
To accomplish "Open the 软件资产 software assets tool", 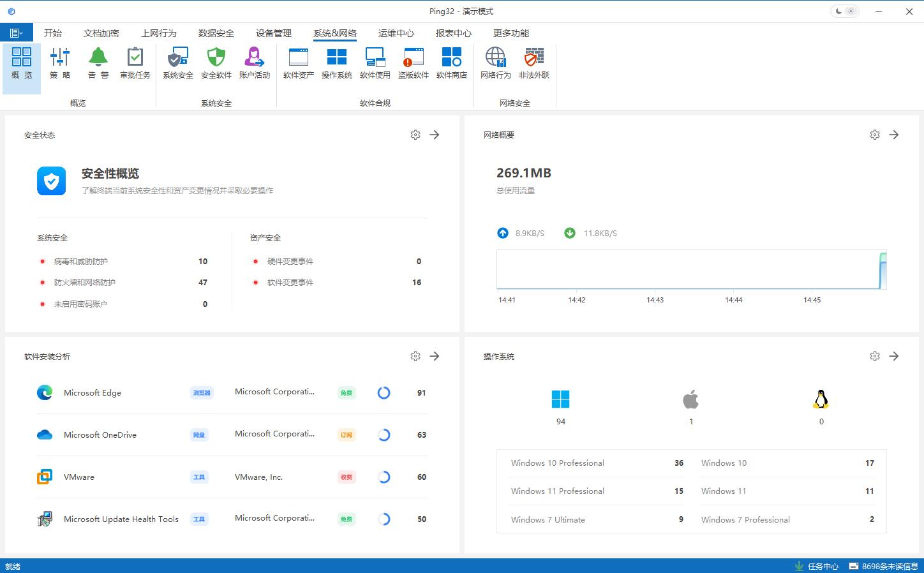I will [297, 64].
